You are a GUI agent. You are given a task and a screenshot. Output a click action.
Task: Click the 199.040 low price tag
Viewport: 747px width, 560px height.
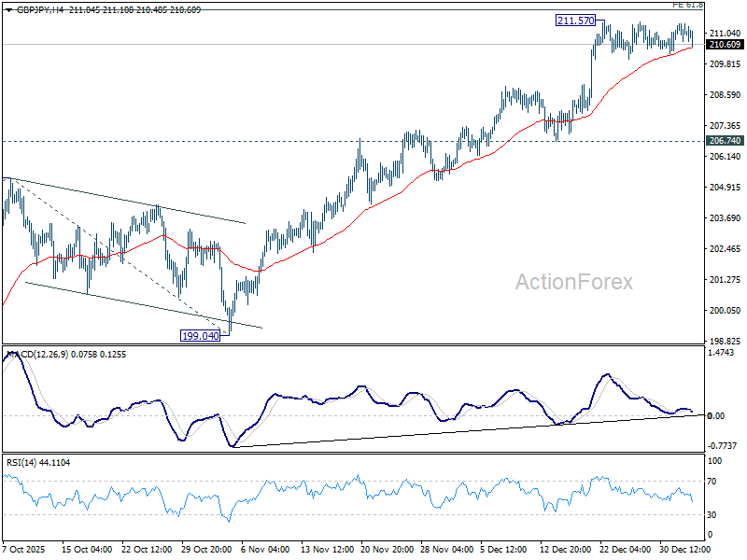point(200,334)
